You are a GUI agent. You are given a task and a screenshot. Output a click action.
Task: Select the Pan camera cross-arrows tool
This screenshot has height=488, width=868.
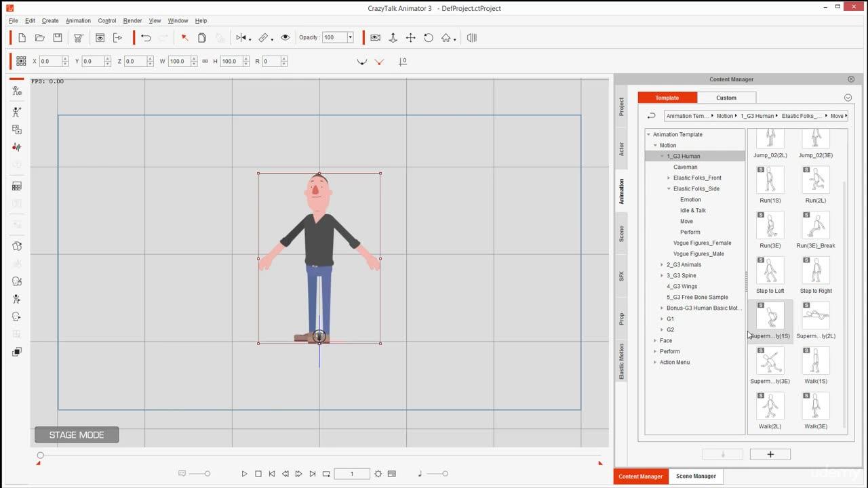point(410,38)
